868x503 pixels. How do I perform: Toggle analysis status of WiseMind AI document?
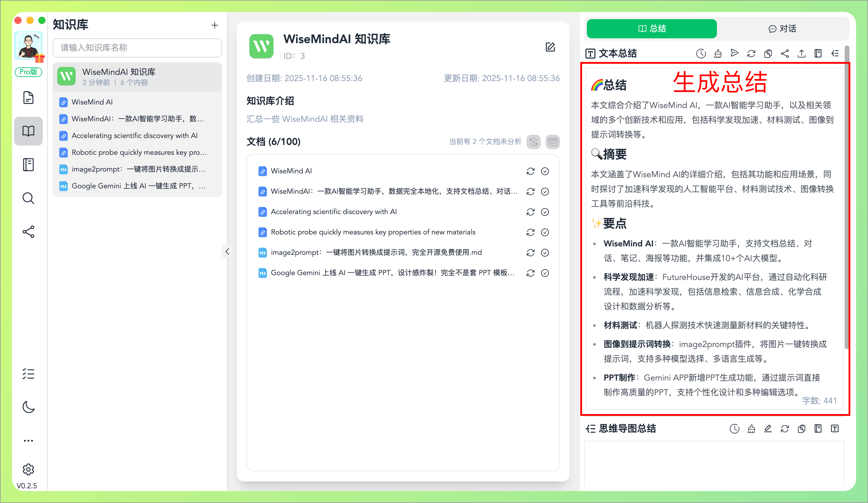click(545, 171)
